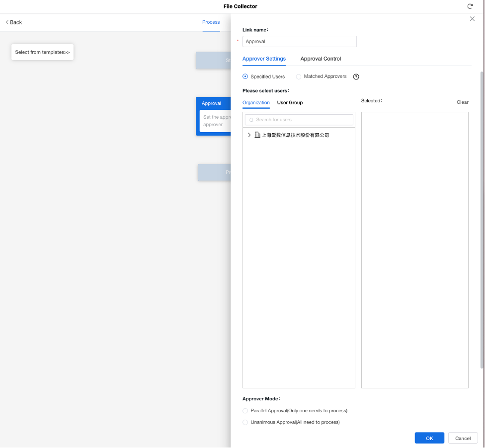Click the Cancel button

[463, 438]
